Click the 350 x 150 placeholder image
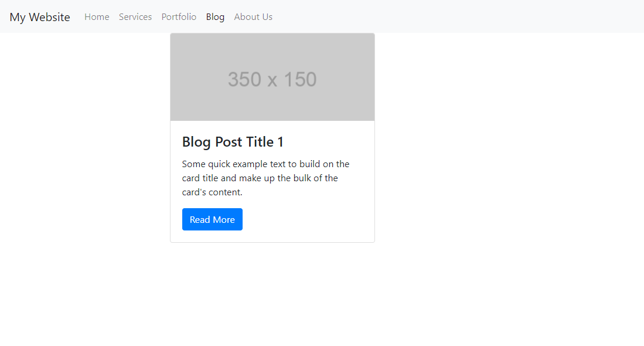 tap(272, 77)
